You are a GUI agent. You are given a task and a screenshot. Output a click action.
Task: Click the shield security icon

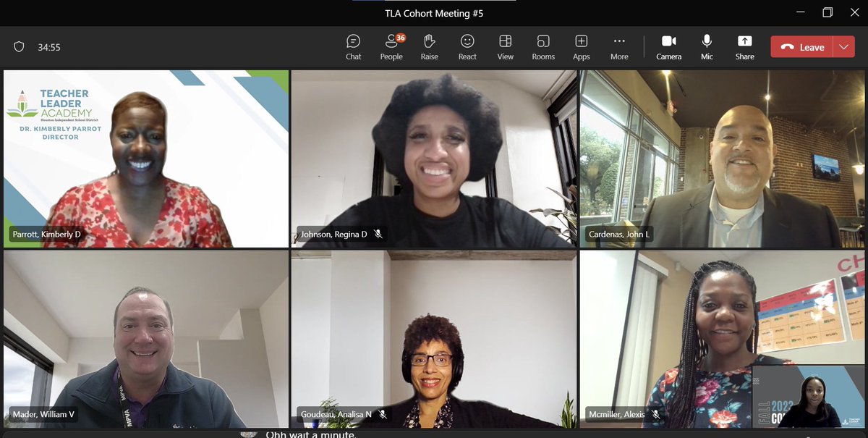[x=20, y=47]
